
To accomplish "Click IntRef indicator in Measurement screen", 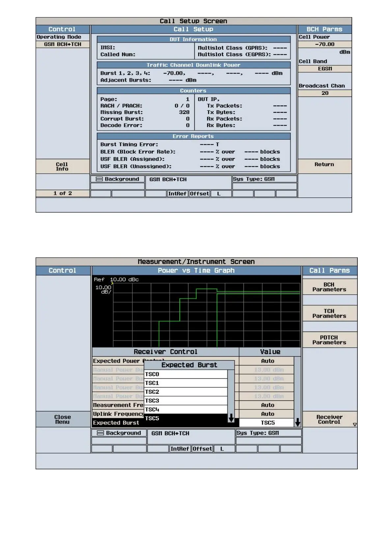I will tap(180, 449).
